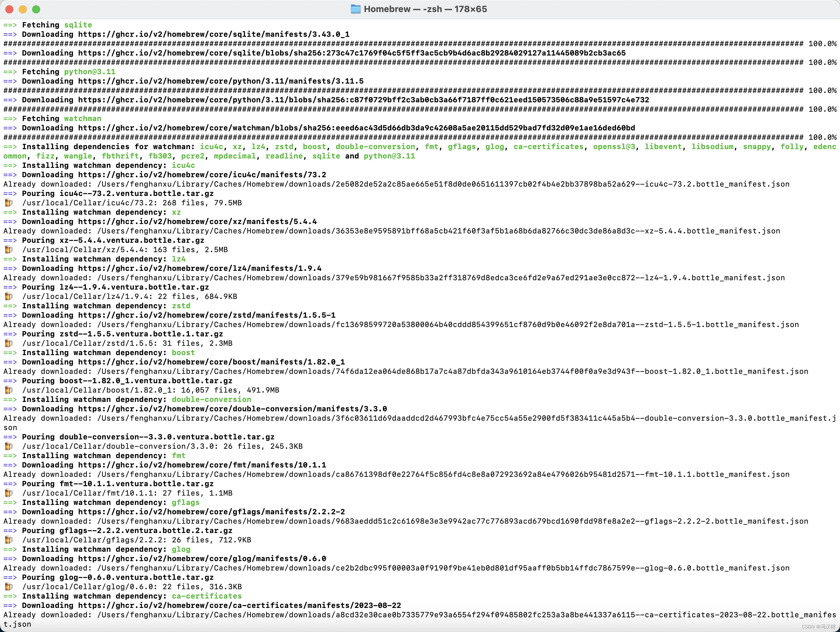Viewport: 840px width, 632px height.
Task: Click beer mug icon beside lz4 Cellar path
Action: [x=8, y=296]
